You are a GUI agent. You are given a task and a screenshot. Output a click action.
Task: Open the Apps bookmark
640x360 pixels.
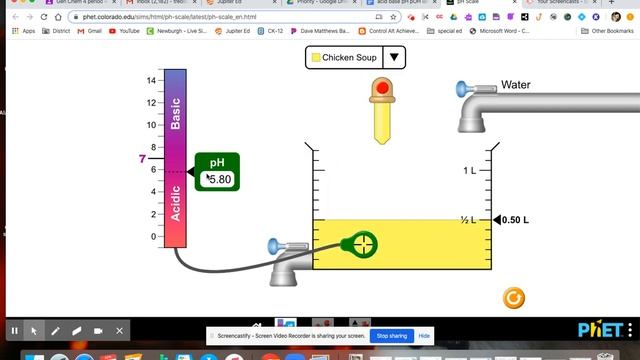(x=24, y=31)
